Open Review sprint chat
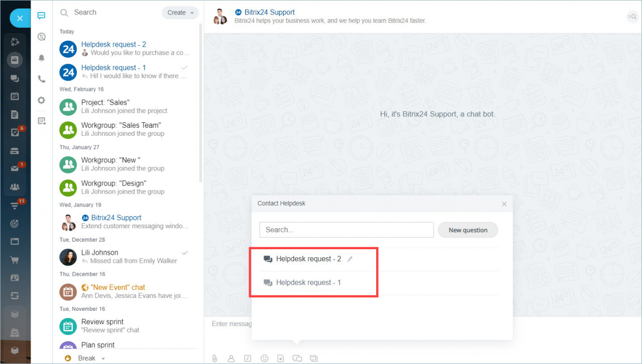The height and width of the screenshot is (364, 642). 126,326
